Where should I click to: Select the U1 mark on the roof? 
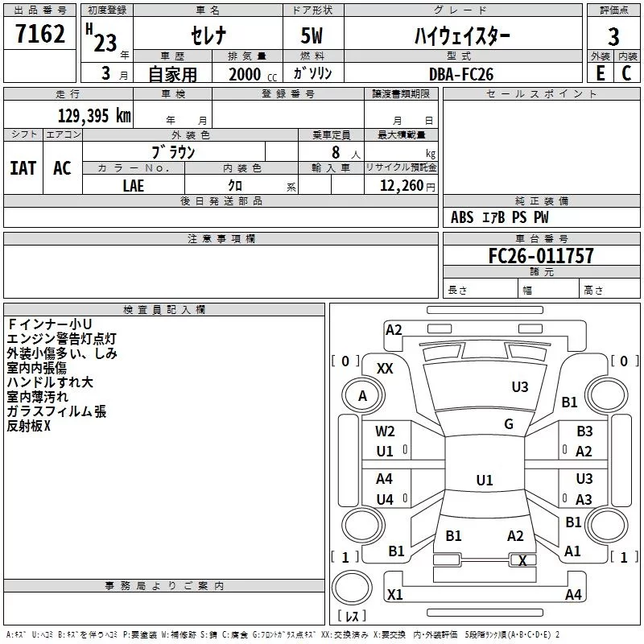(484, 481)
